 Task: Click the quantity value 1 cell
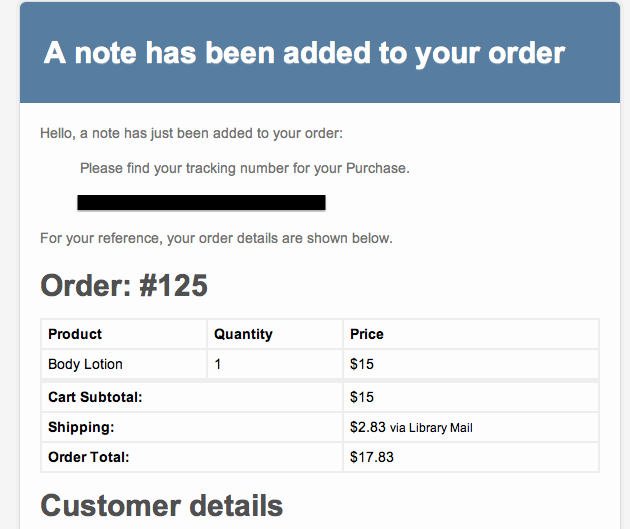tap(275, 364)
